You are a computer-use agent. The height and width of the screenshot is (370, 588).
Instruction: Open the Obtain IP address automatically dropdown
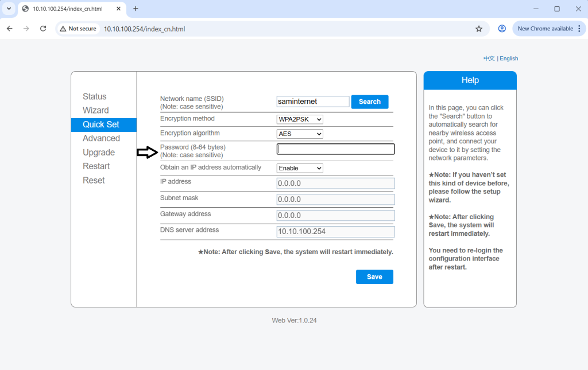coord(300,168)
